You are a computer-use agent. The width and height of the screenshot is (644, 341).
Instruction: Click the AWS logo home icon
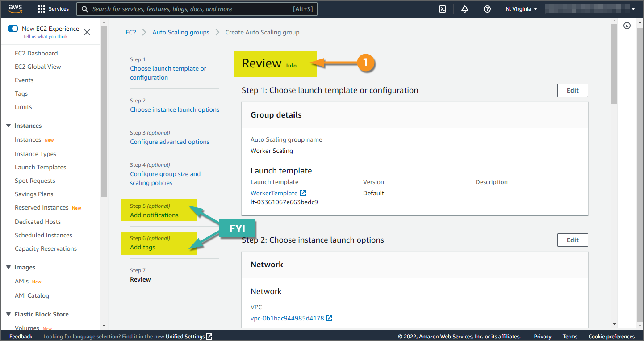click(16, 9)
